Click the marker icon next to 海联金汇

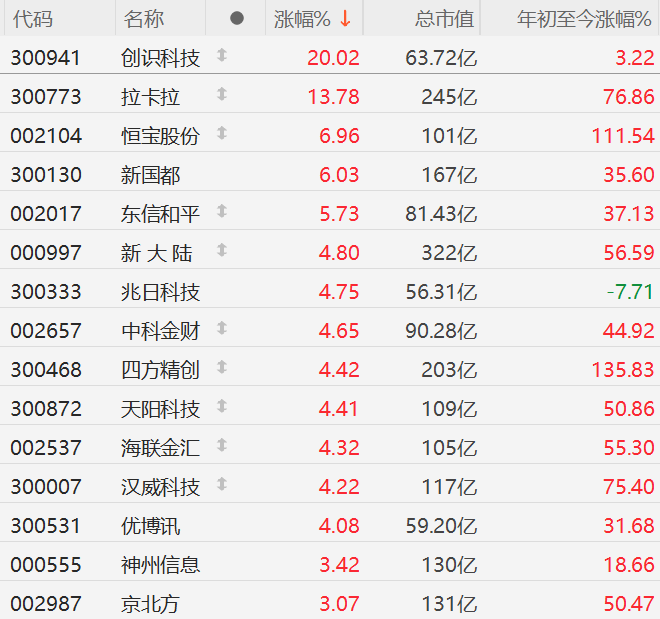pos(222,445)
